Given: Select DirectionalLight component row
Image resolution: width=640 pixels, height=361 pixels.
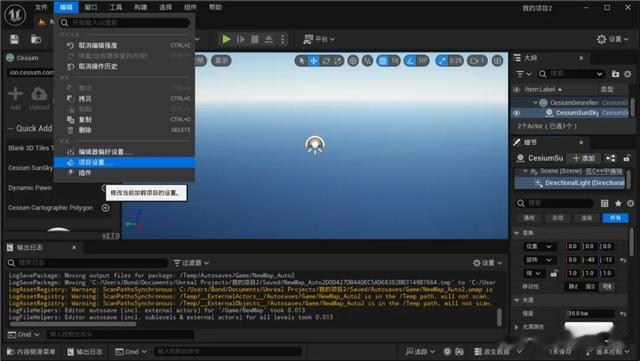Looking at the screenshot, I should [570, 183].
